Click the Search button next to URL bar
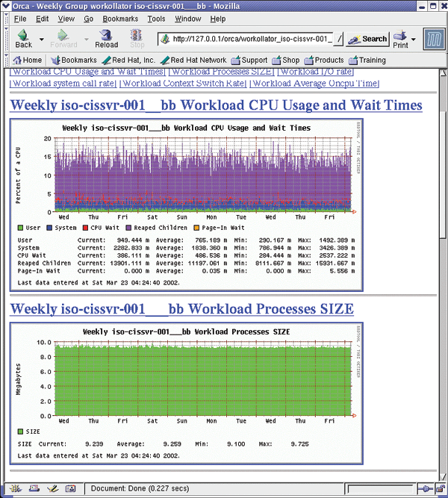The height and width of the screenshot is (498, 448). click(368, 39)
